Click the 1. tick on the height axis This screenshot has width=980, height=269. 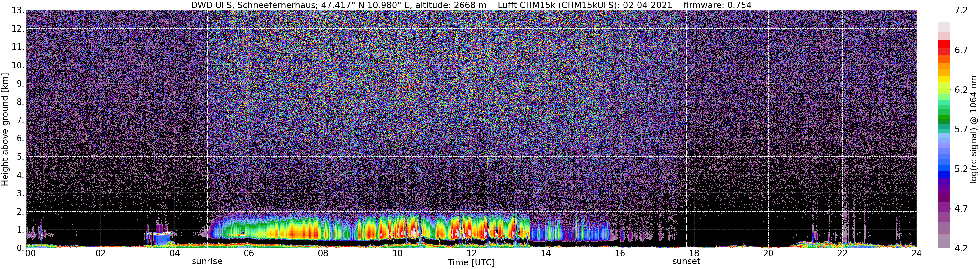point(20,230)
